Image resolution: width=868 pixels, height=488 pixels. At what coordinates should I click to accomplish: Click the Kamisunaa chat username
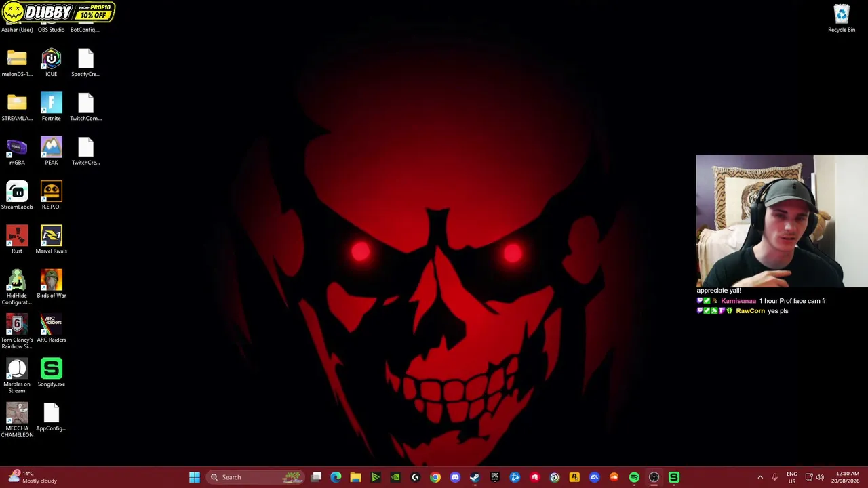[738, 301]
